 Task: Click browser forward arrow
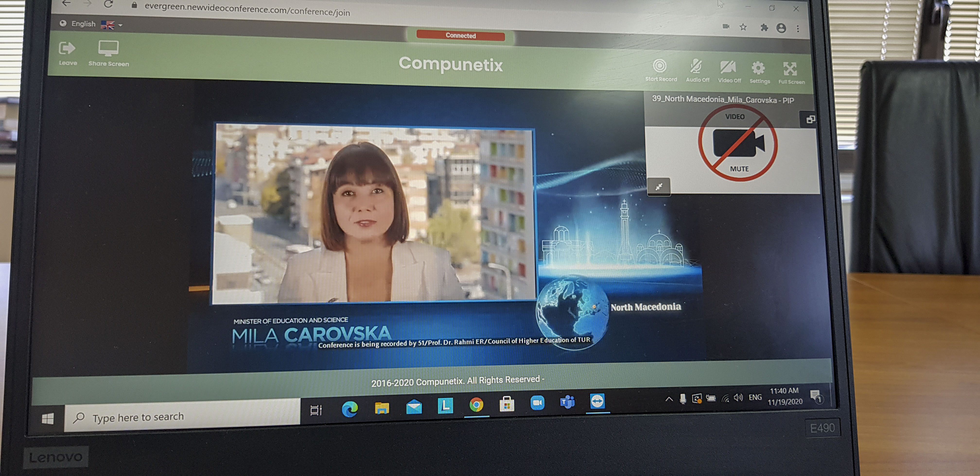(87, 4)
